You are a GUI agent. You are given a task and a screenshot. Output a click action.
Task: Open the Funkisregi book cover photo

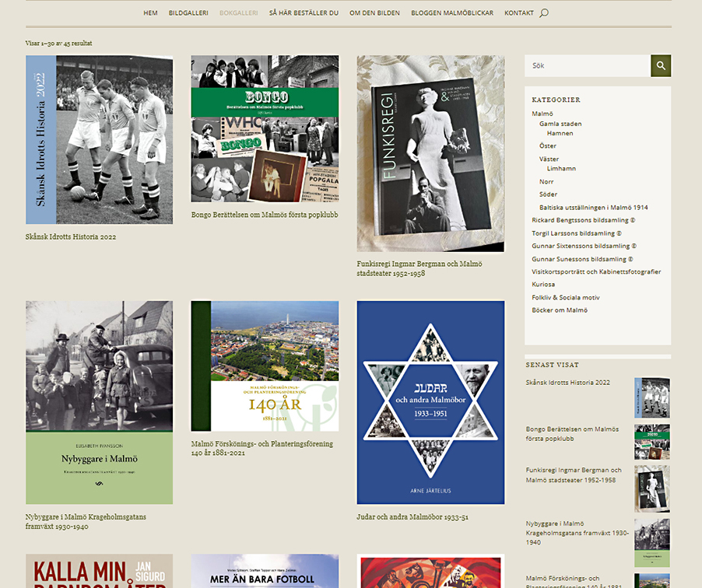430,153
